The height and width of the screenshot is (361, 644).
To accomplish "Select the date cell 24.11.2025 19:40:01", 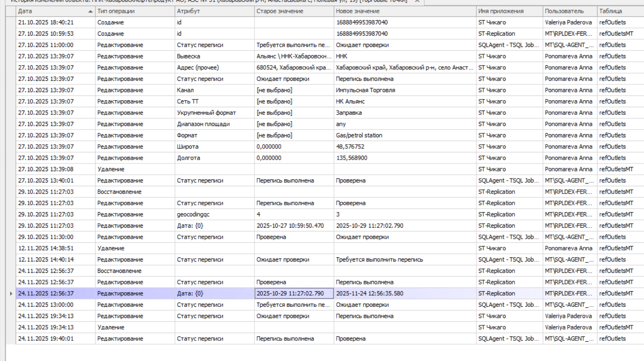I will (x=55, y=339).
